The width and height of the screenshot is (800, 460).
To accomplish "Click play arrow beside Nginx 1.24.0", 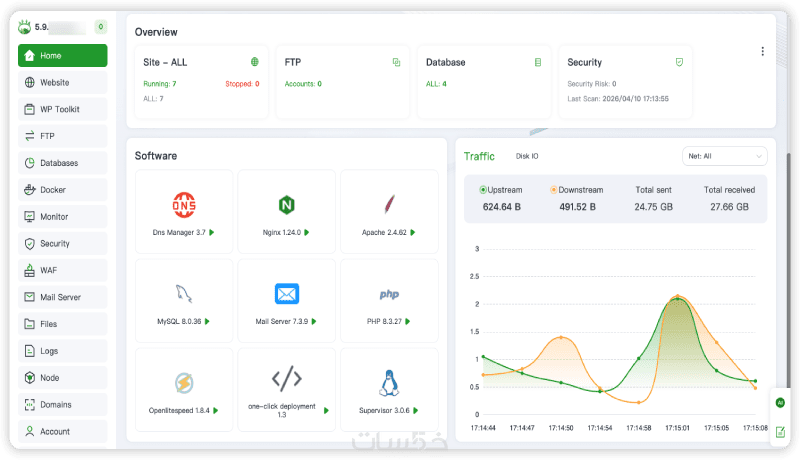I will click(307, 233).
